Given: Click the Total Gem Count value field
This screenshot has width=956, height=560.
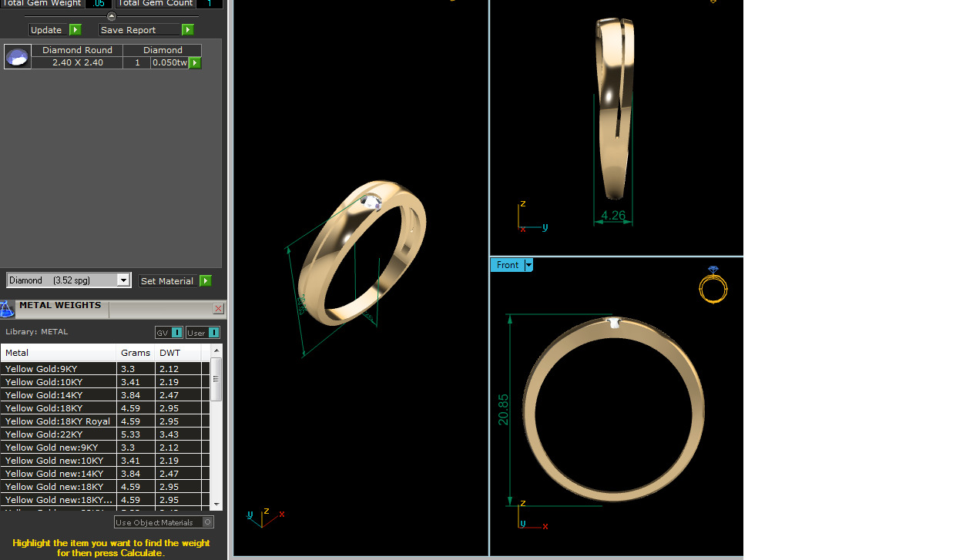Looking at the screenshot, I should [209, 4].
